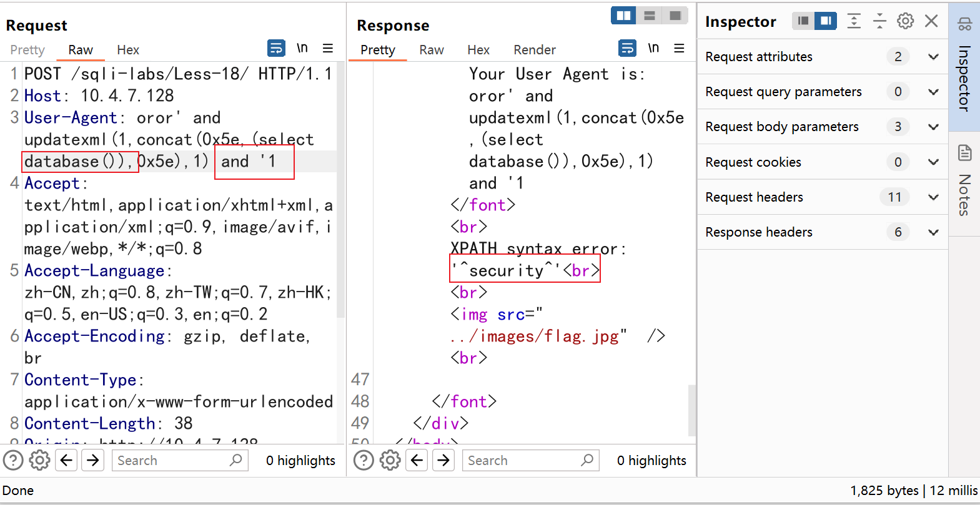
Task: Click '0 highlights' under Request panel
Action: [300, 461]
